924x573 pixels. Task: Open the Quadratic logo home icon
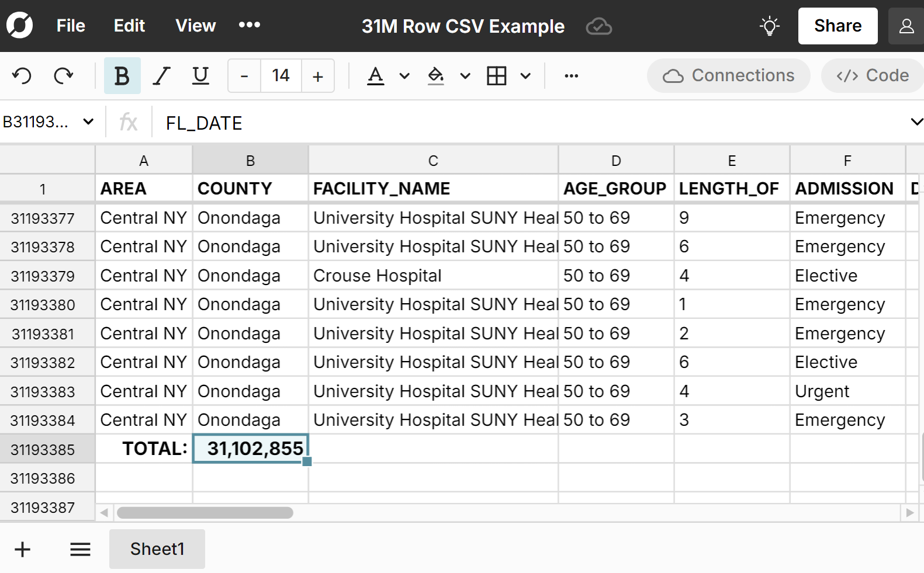point(20,26)
